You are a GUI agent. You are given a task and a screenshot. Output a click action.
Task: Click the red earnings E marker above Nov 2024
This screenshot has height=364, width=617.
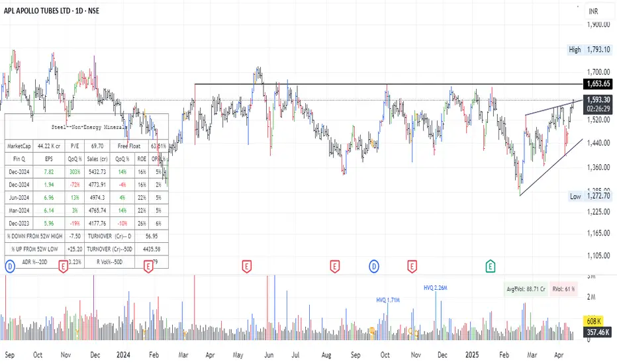[412, 267]
